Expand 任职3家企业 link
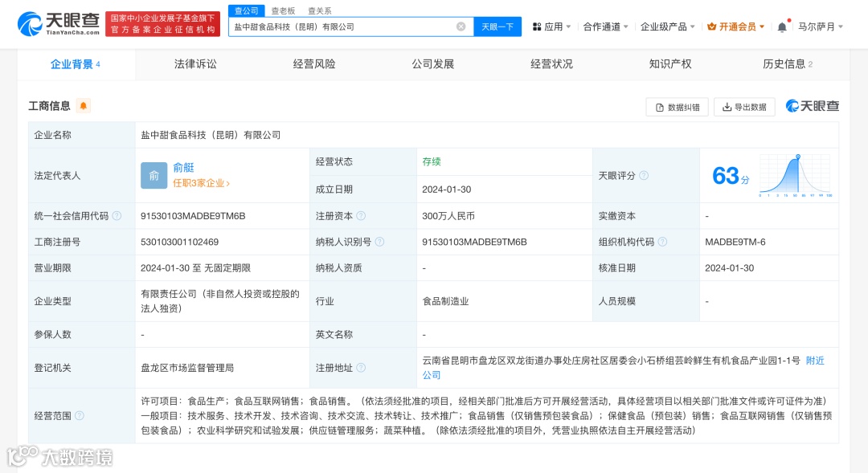The height and width of the screenshot is (473, 868). click(201, 183)
